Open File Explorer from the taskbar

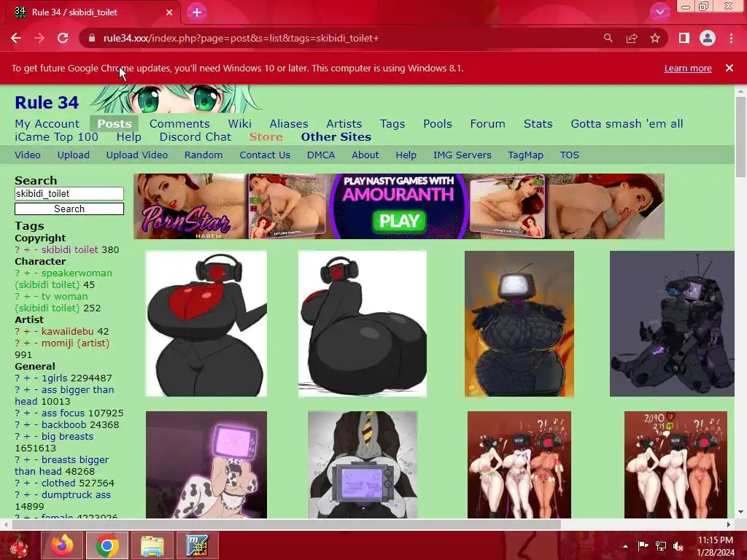click(x=152, y=545)
